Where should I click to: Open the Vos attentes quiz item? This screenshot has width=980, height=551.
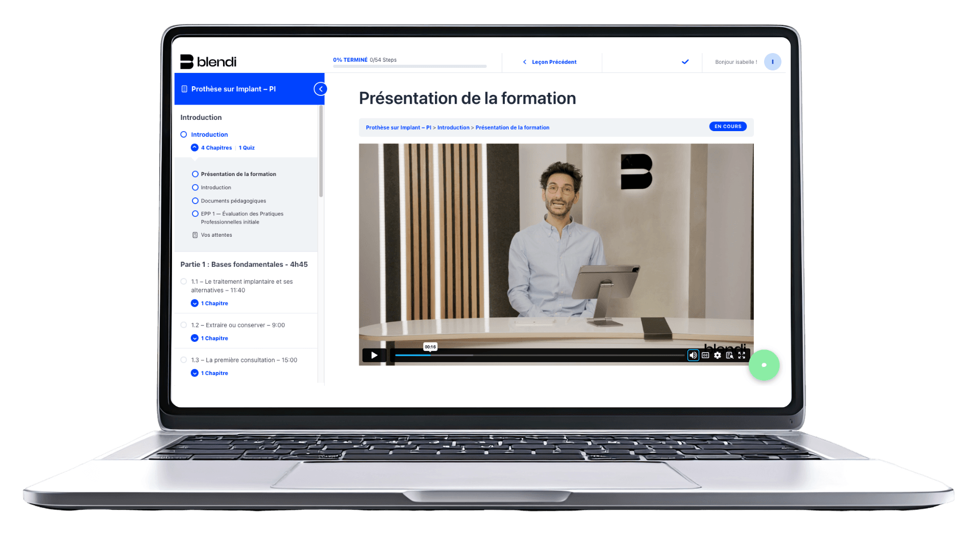pyautogui.click(x=216, y=235)
